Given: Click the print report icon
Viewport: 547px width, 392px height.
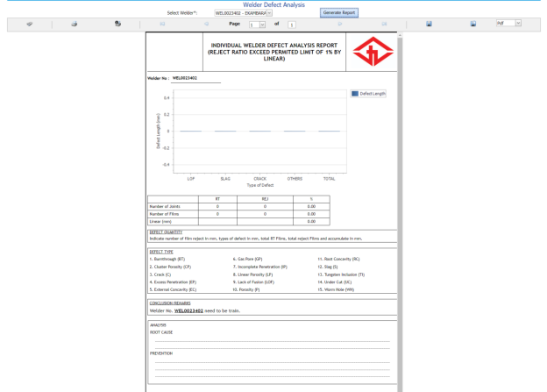Looking at the screenshot, I should tap(74, 25).
